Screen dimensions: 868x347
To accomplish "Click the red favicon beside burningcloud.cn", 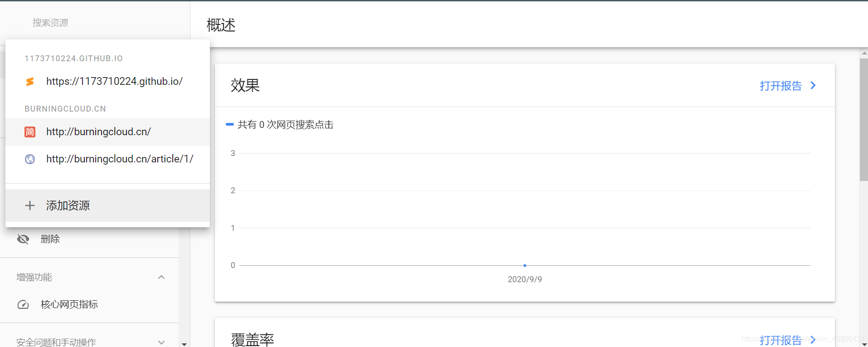I will pos(30,132).
